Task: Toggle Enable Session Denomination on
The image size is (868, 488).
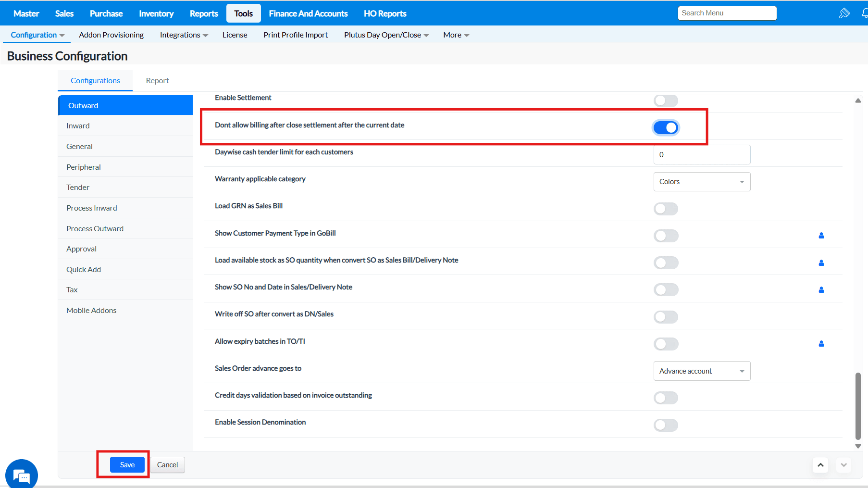Action: [x=666, y=425]
